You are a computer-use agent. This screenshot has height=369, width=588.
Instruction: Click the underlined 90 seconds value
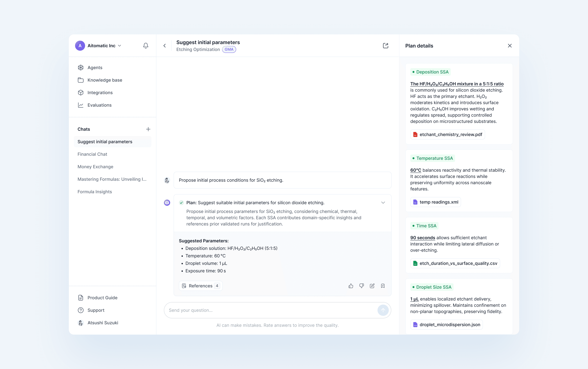[423, 238]
